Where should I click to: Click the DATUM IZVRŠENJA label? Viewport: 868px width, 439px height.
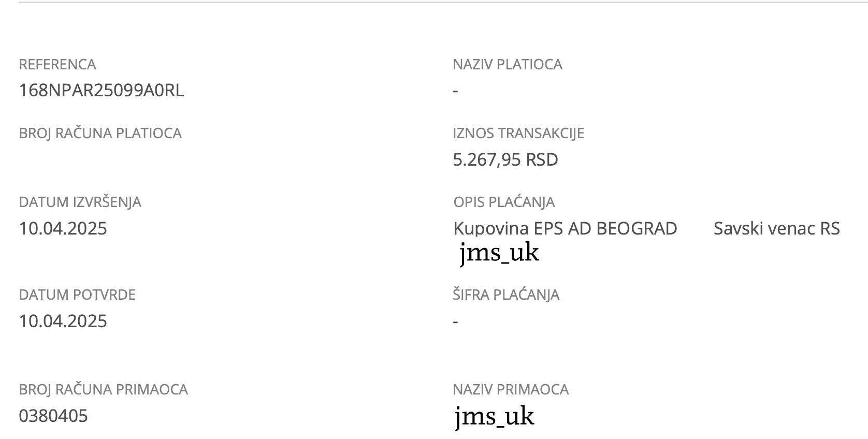[x=80, y=202]
